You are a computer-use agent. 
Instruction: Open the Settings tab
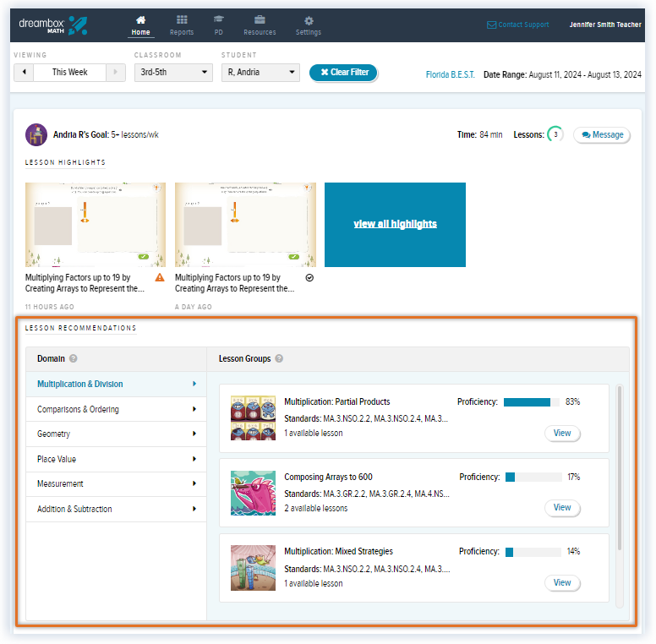point(309,26)
